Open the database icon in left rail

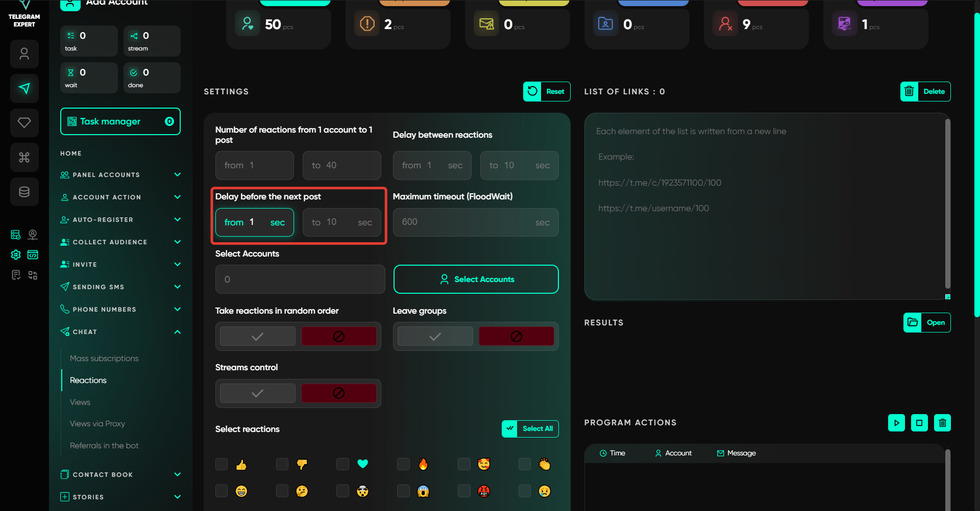[x=24, y=192]
